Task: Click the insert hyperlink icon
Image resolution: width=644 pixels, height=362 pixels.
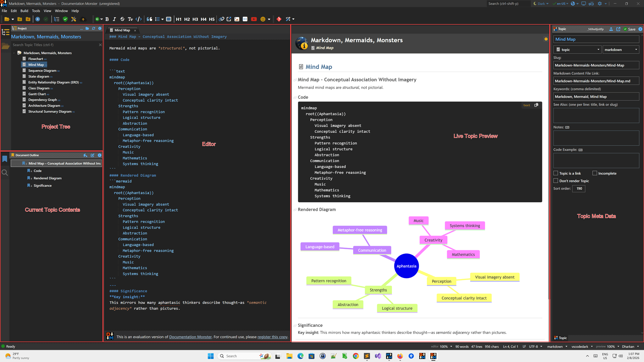Action: click(221, 19)
